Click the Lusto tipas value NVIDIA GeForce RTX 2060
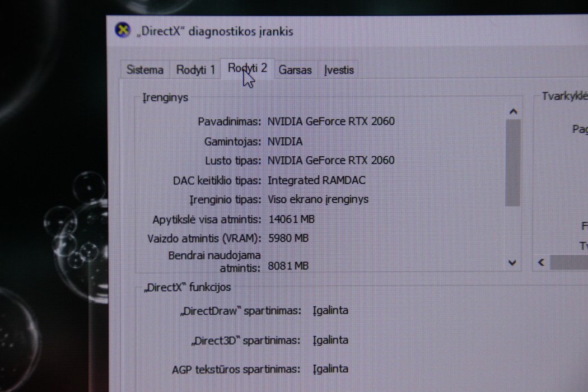The height and width of the screenshot is (392, 588). [x=331, y=160]
